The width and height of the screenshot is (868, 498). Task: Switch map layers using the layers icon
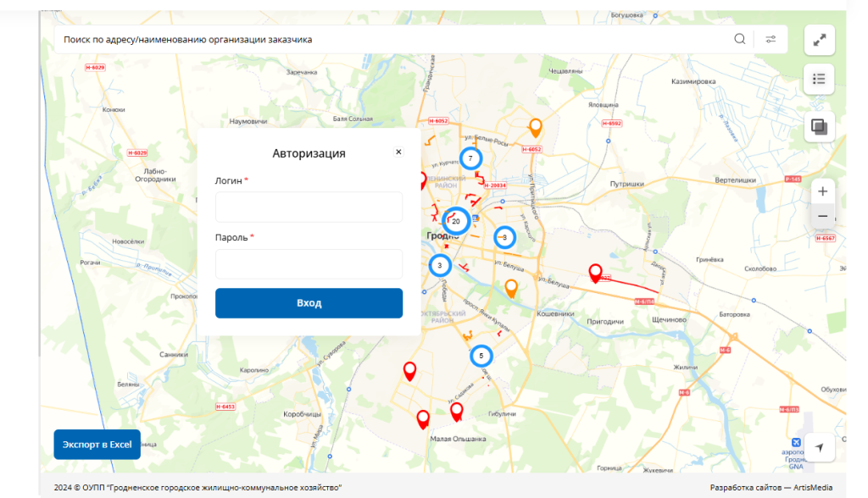click(818, 125)
